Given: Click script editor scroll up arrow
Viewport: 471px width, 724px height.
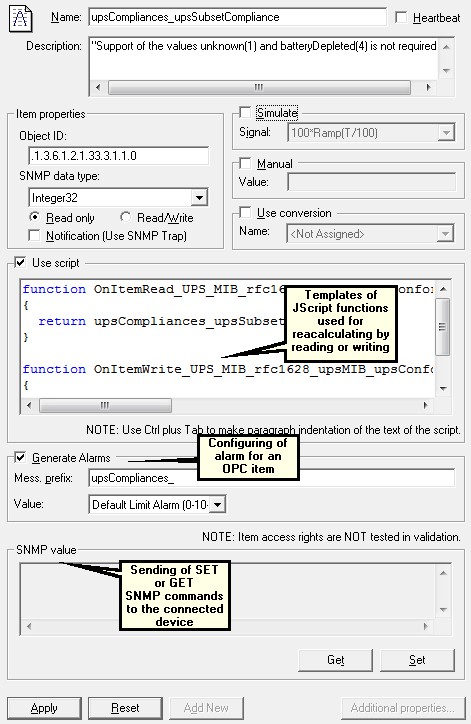Looking at the screenshot, I should (x=443, y=289).
